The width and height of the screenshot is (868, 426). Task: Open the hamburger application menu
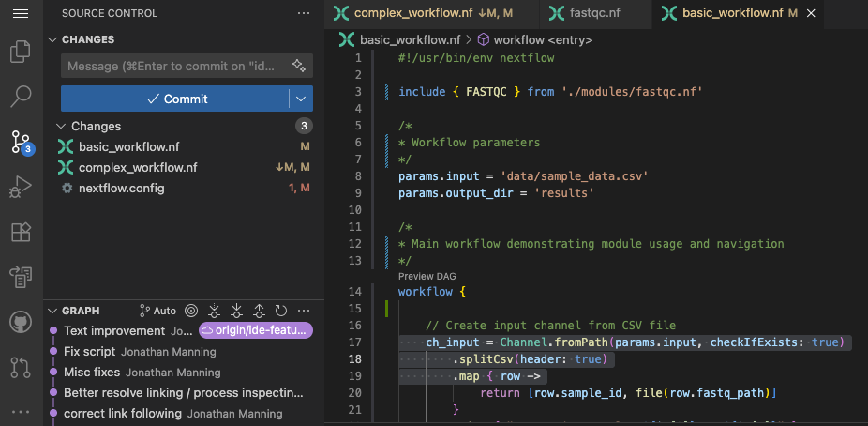point(21,13)
